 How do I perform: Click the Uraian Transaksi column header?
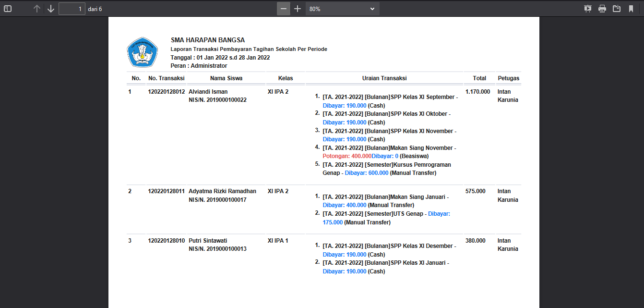[x=384, y=78]
